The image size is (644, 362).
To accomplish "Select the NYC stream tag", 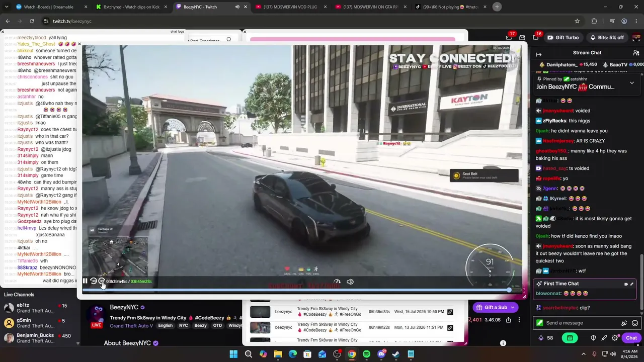I will tap(184, 326).
